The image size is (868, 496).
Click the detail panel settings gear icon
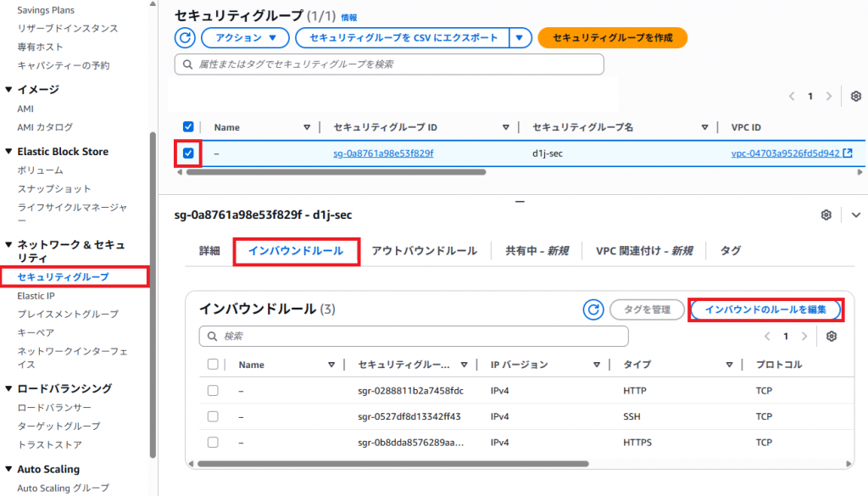point(826,215)
